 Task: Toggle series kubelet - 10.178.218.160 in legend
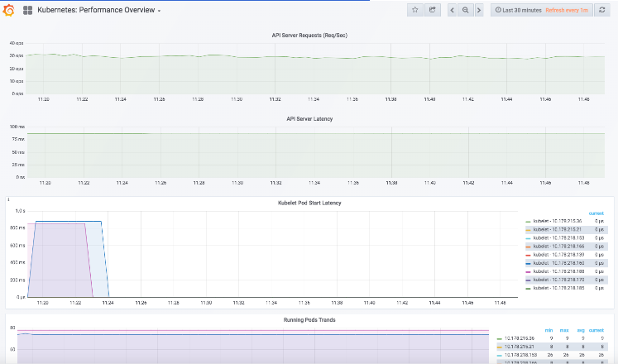click(x=559, y=263)
